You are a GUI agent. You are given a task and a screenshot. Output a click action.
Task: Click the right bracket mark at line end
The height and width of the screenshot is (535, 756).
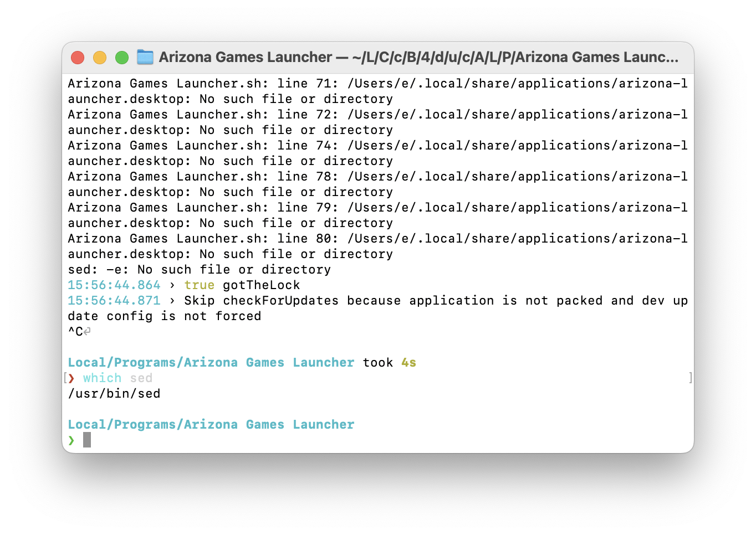coord(690,378)
